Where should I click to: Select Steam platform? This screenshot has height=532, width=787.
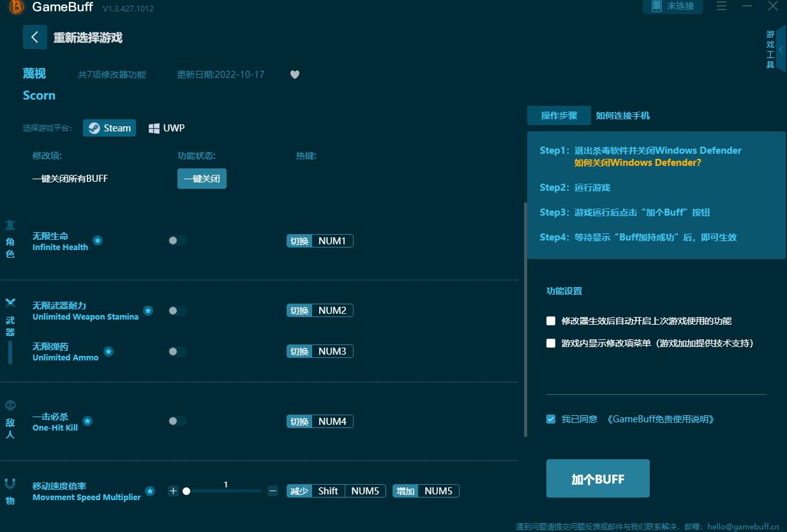pos(110,128)
